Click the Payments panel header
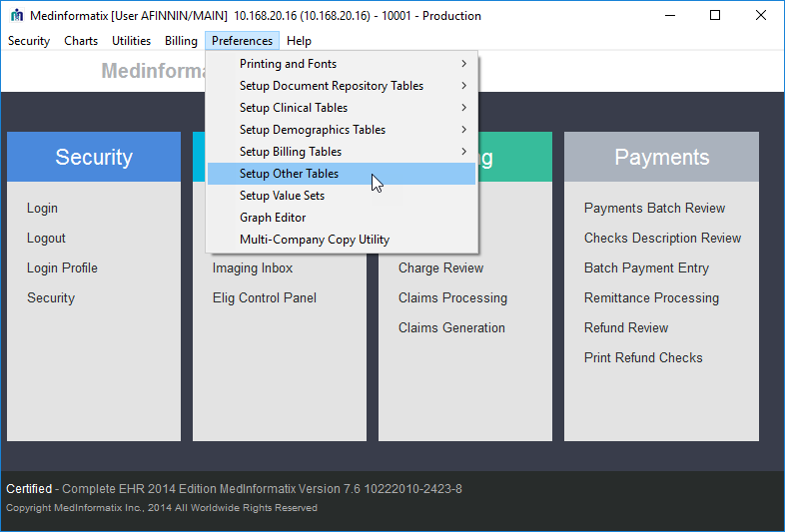Viewport: 785px width, 532px height. pos(661,157)
